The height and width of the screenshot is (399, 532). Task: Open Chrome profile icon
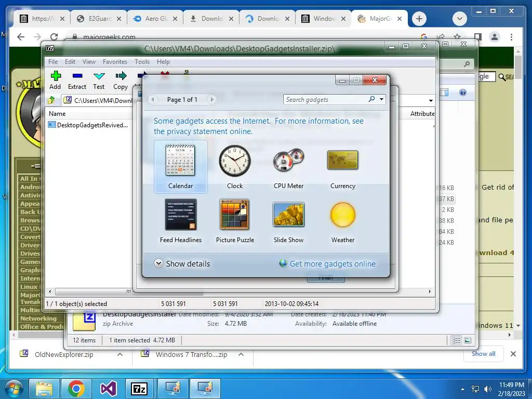coord(495,37)
